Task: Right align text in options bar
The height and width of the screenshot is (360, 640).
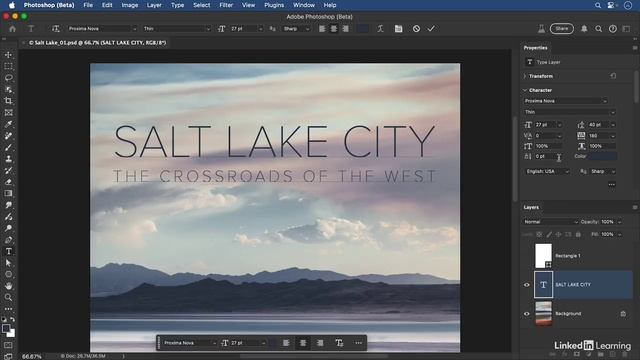Action: (x=346, y=29)
